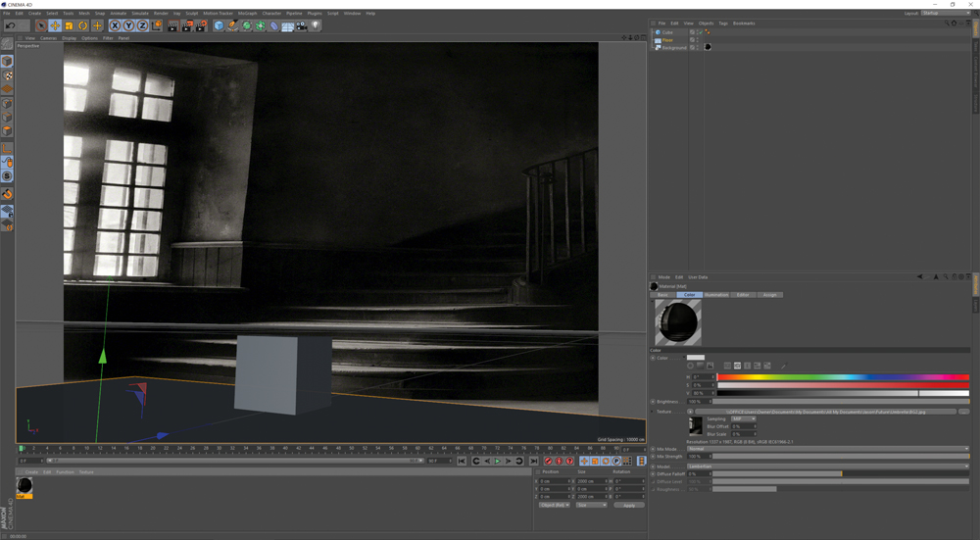
Task: Click the Apply button in coordinates
Action: (629, 505)
